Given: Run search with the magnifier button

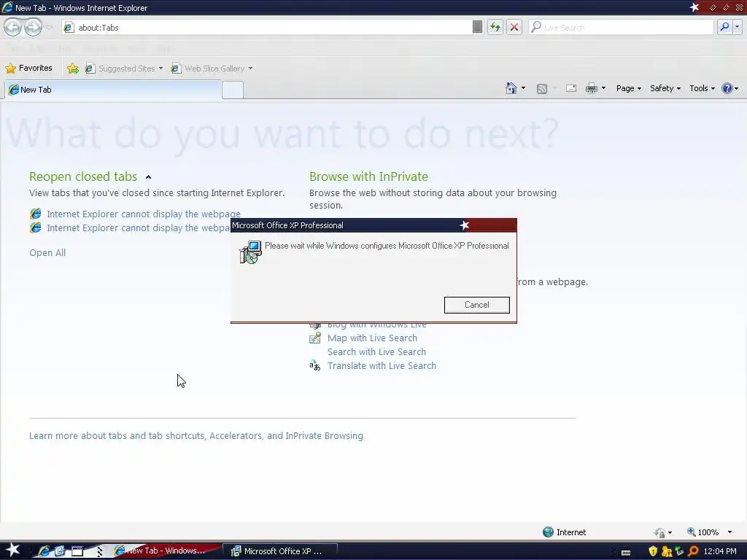Looking at the screenshot, I should 724,27.
